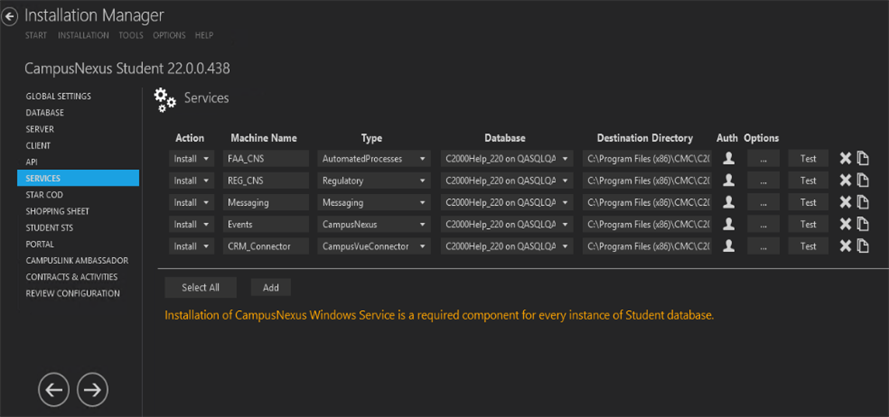The width and height of the screenshot is (889, 417).
Task: Open Database dropdown in FAA_CNS row
Action: pyautogui.click(x=507, y=159)
